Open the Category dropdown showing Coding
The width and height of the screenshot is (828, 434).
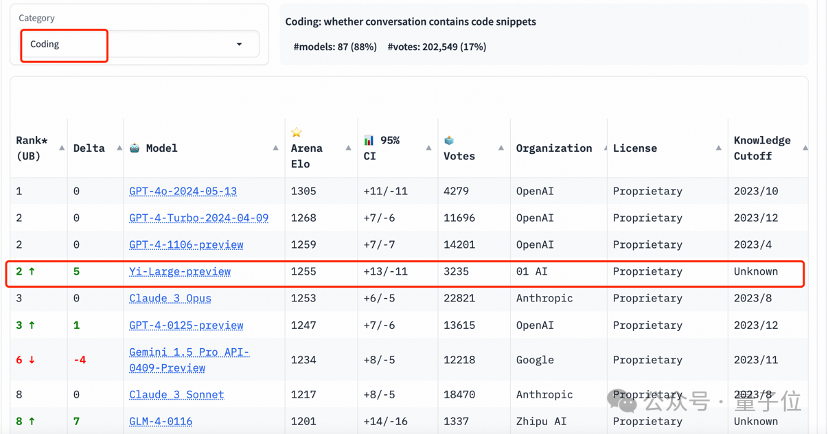[x=140, y=44]
